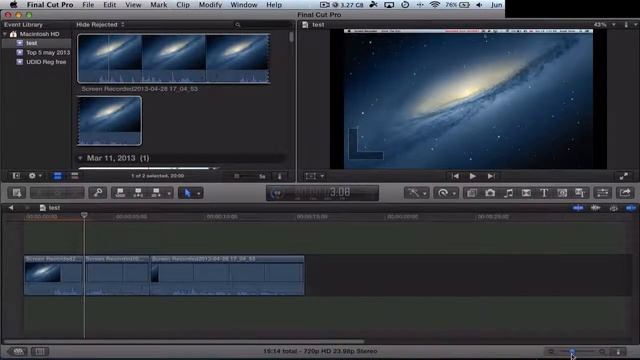
Task: Open the tool selection dropdown arrow
Action: [198, 193]
